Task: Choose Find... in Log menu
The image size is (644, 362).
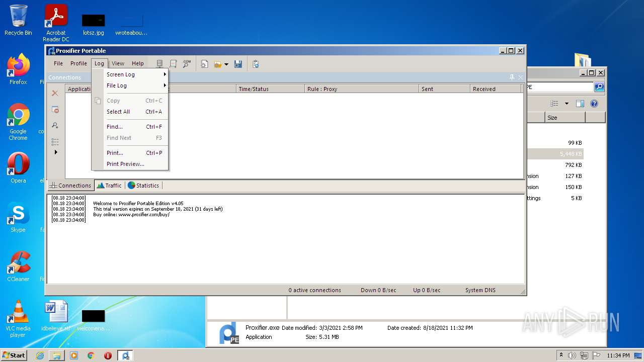Action: (130, 127)
